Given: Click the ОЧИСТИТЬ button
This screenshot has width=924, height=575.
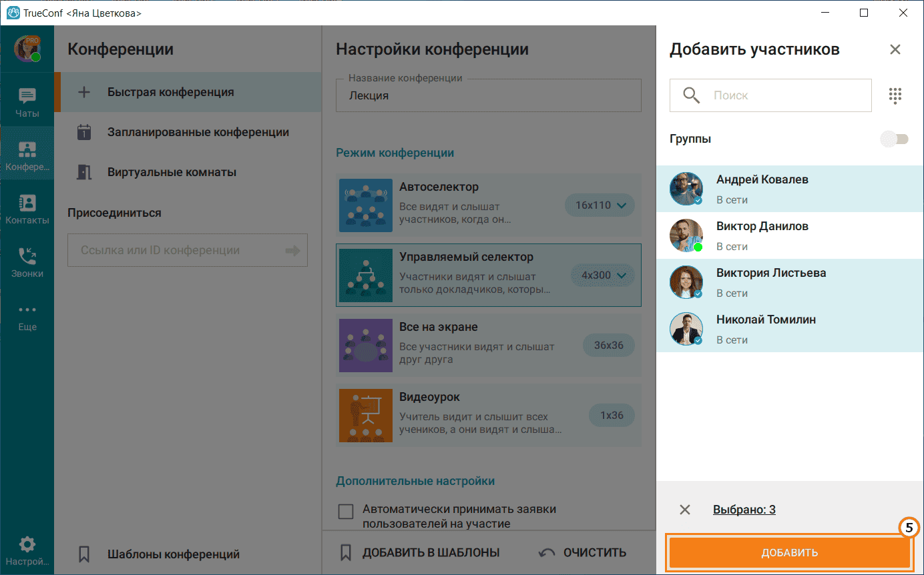Looking at the screenshot, I should 583,552.
